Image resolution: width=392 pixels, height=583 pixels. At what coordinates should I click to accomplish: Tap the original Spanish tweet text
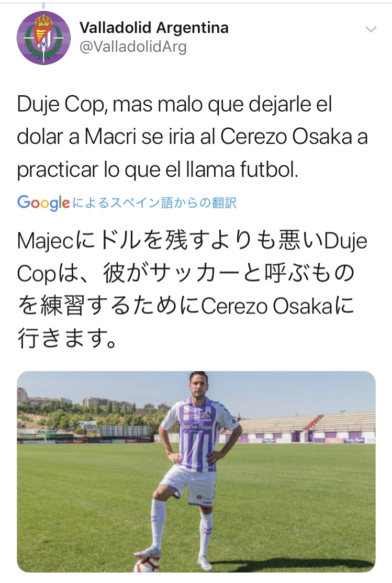192,137
